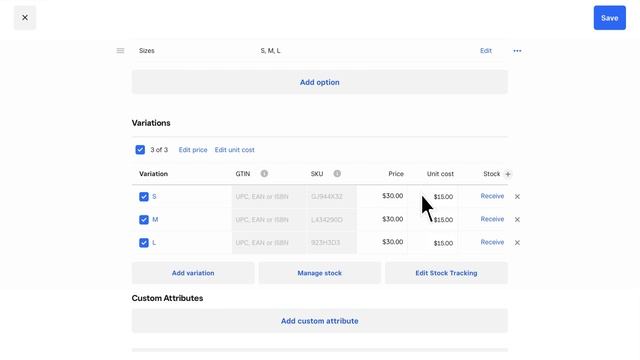This screenshot has width=640, height=360.
Task: Click the Add option button
Action: pyautogui.click(x=320, y=82)
